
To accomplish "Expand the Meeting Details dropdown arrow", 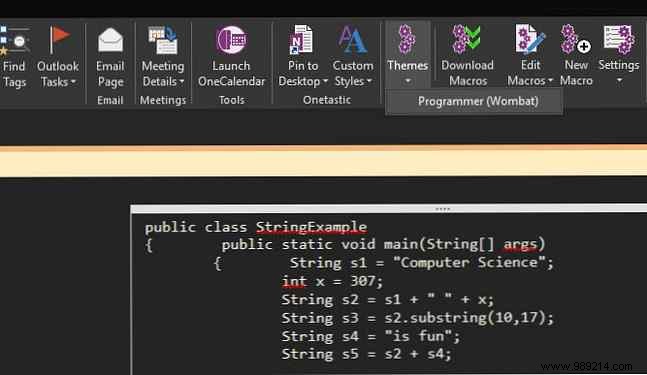I will click(x=182, y=82).
